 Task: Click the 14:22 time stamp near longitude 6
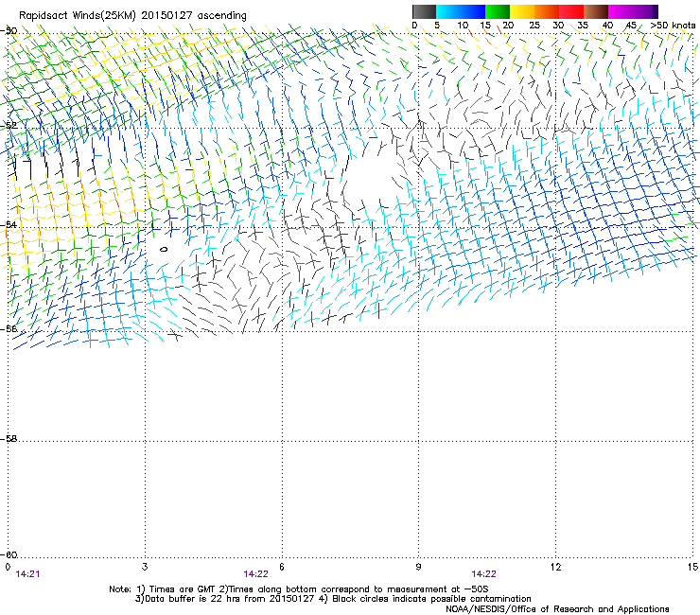pyautogui.click(x=255, y=574)
